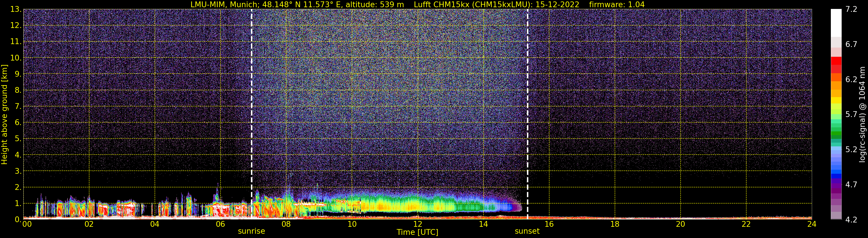Click the time axis tick label '06'
The height and width of the screenshot is (238, 868).
click(220, 224)
